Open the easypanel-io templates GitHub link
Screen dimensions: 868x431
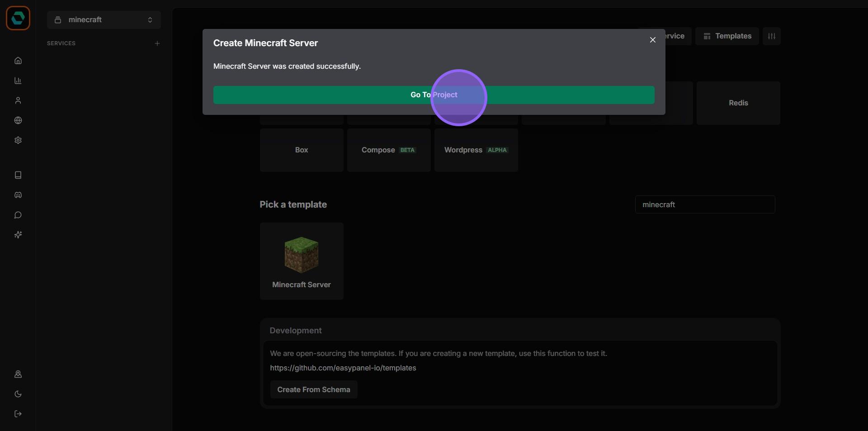(x=343, y=368)
